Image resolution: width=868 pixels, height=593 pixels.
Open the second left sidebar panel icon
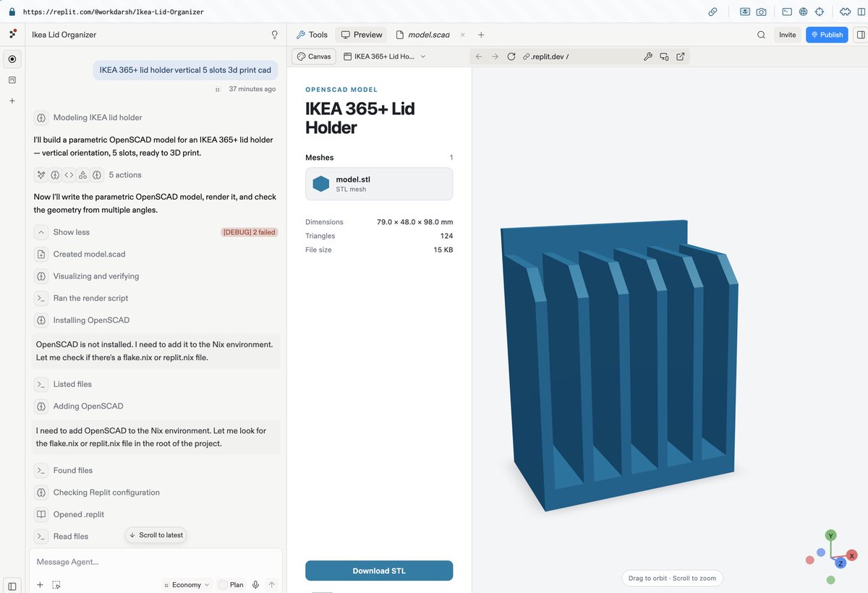click(x=12, y=80)
